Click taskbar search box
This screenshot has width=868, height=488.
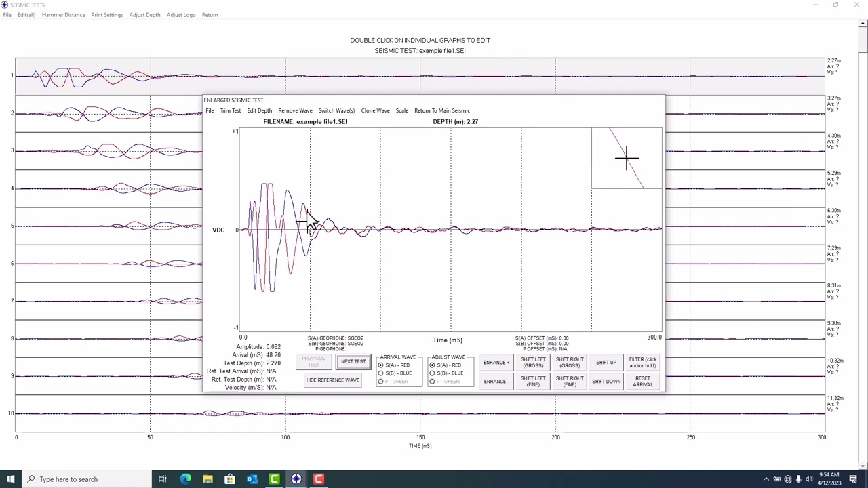pyautogui.click(x=86, y=479)
